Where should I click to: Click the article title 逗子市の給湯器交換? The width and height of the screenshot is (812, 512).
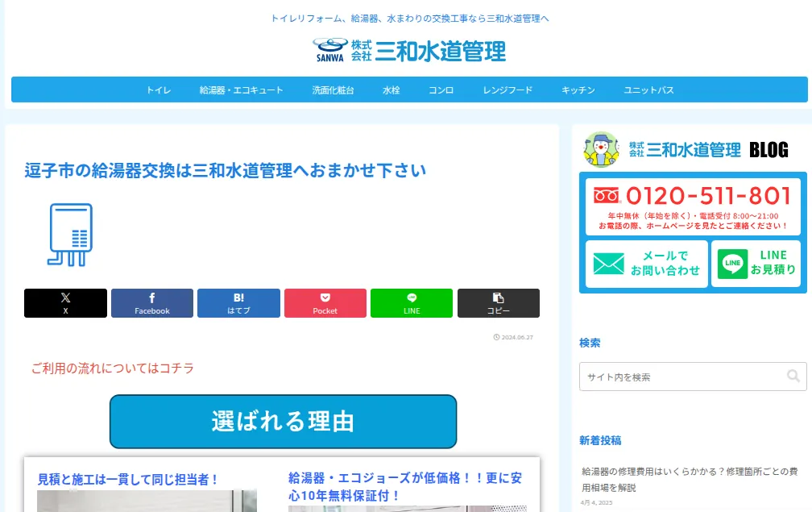click(226, 170)
